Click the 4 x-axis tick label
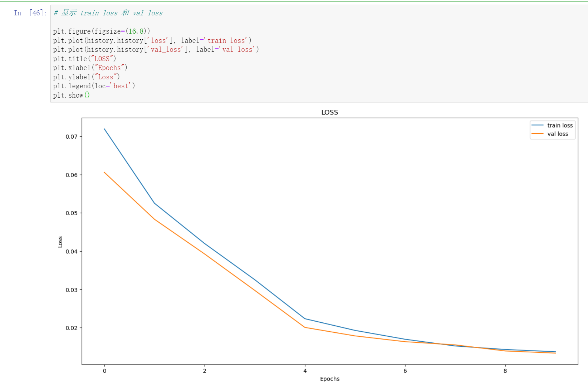This screenshot has width=588, height=391. click(305, 371)
